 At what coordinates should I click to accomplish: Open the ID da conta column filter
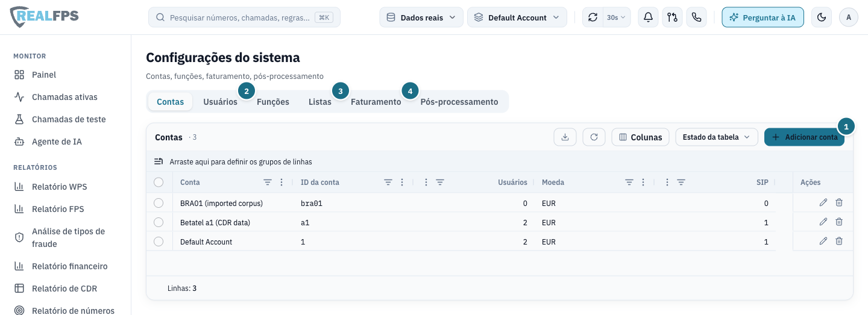388,182
